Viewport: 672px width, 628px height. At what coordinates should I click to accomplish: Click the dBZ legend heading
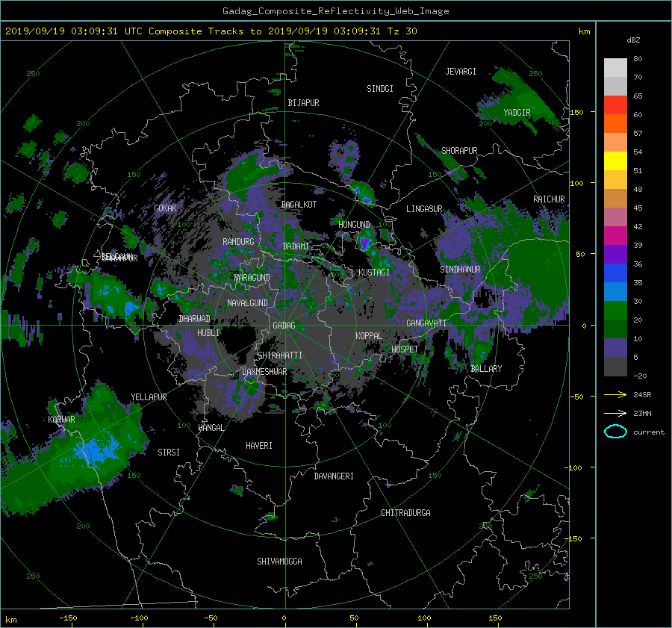[633, 40]
